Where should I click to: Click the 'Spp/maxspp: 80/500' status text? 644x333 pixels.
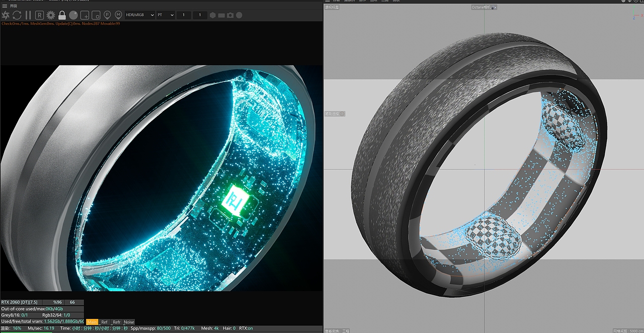pyautogui.click(x=151, y=328)
